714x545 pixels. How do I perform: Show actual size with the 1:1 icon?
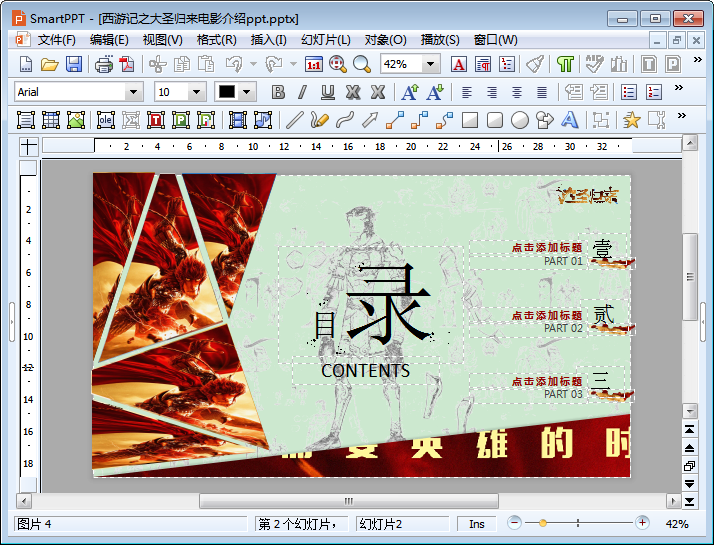click(x=314, y=64)
